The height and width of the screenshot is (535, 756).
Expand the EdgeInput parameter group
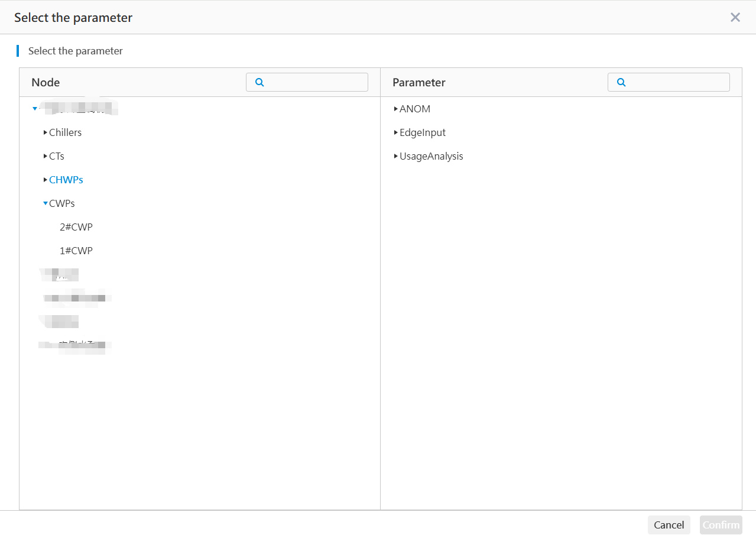point(395,132)
